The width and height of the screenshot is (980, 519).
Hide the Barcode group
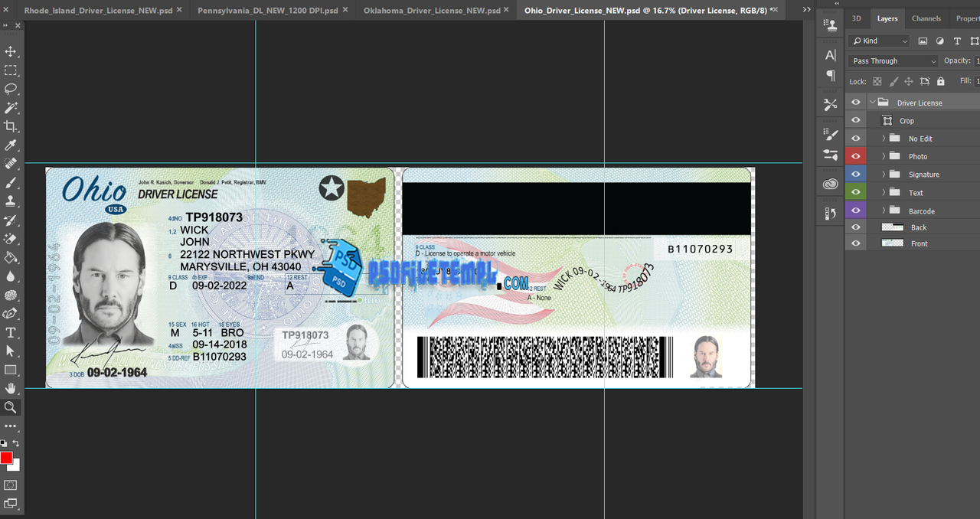point(856,211)
